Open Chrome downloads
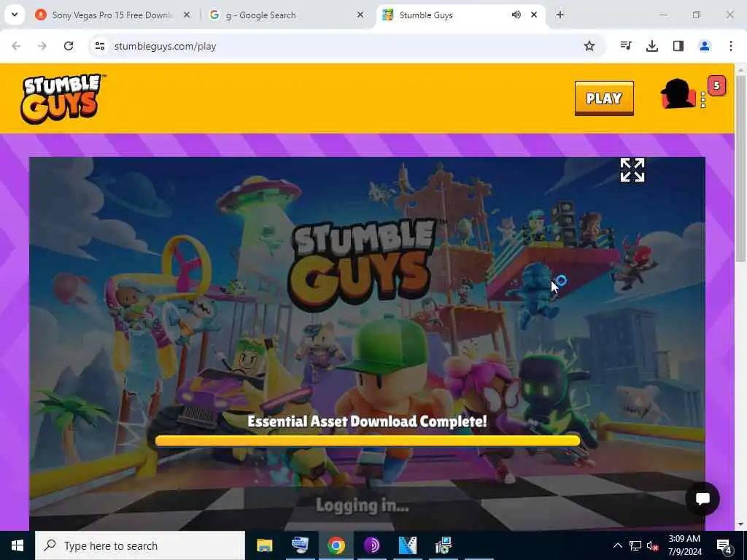747x560 pixels. pyautogui.click(x=652, y=46)
